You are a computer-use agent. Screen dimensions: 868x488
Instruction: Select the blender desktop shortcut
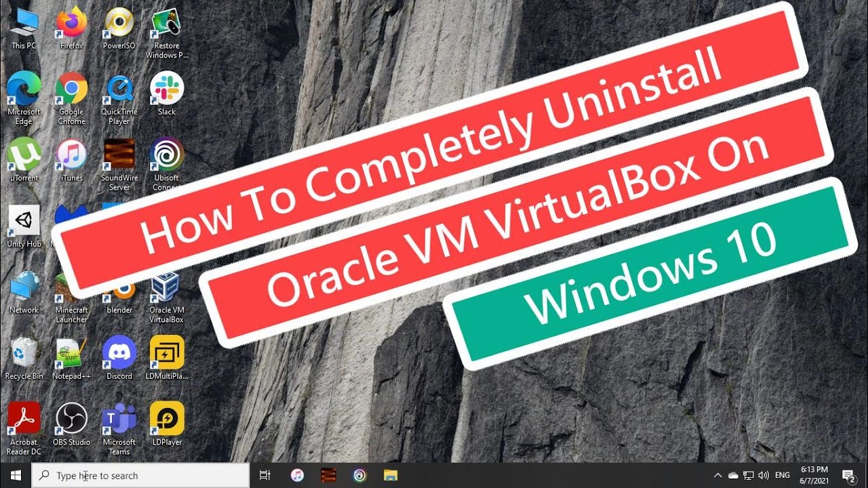tap(120, 298)
